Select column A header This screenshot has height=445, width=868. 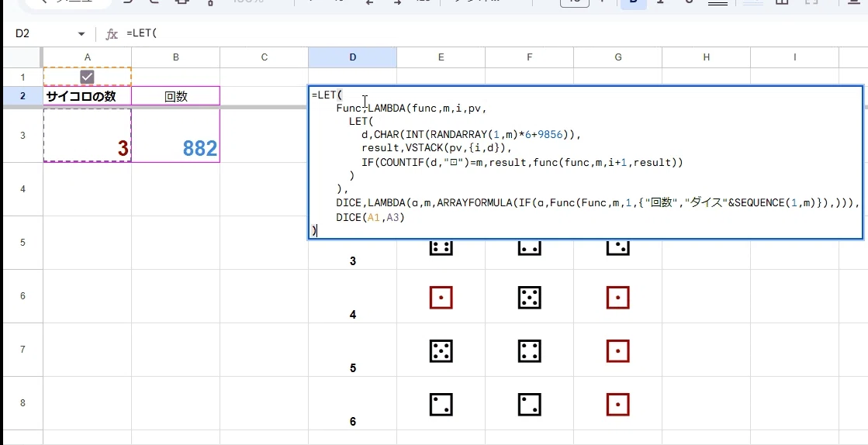[x=88, y=57]
